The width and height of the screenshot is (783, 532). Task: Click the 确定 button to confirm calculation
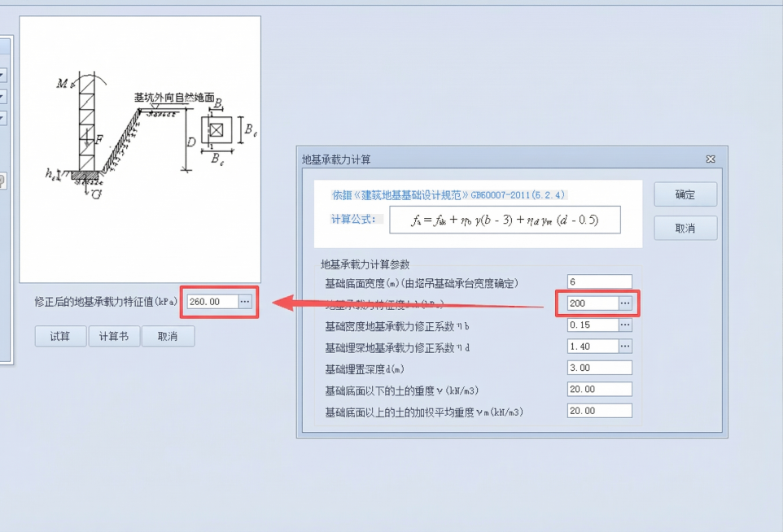pos(685,194)
